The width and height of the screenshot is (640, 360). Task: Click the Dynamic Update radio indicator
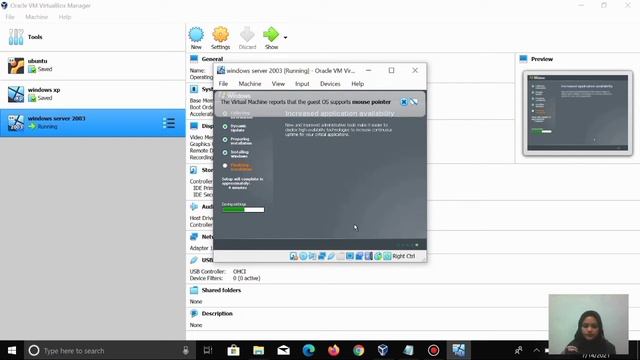coord(225,127)
